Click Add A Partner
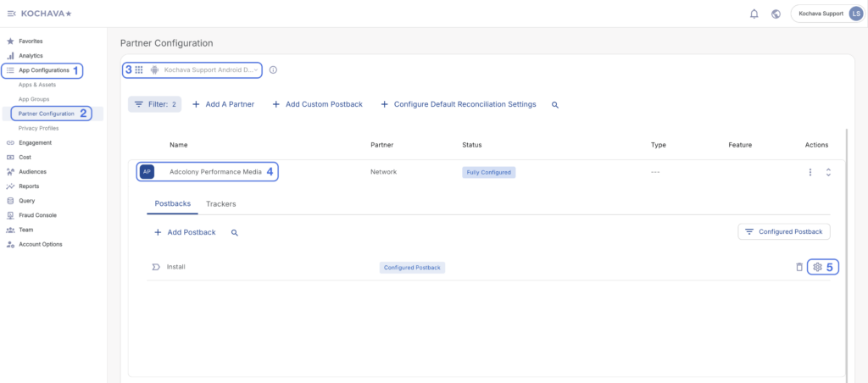Viewport: 868px width, 383px height. (223, 104)
